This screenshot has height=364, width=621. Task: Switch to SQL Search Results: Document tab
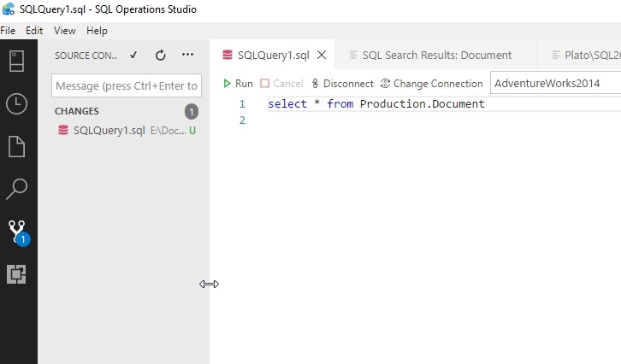tap(436, 56)
